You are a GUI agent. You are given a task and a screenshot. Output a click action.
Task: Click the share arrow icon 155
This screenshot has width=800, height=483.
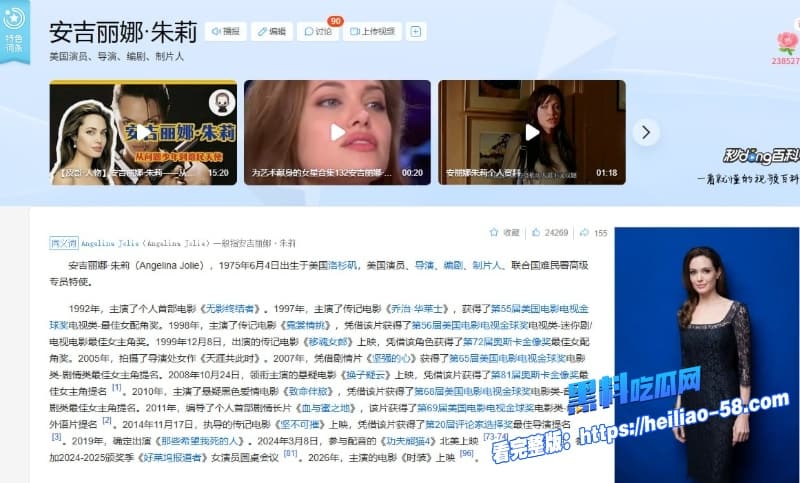(x=584, y=233)
